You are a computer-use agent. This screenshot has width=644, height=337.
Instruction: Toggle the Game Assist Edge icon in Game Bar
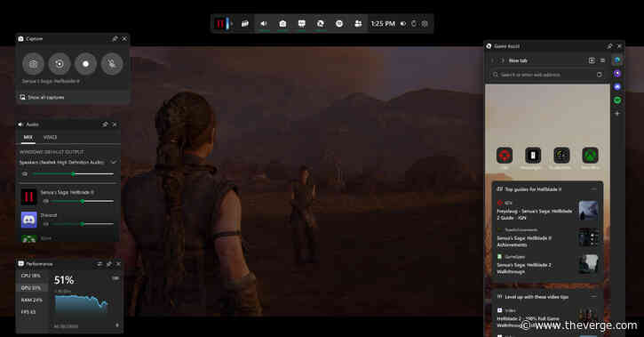click(x=321, y=24)
